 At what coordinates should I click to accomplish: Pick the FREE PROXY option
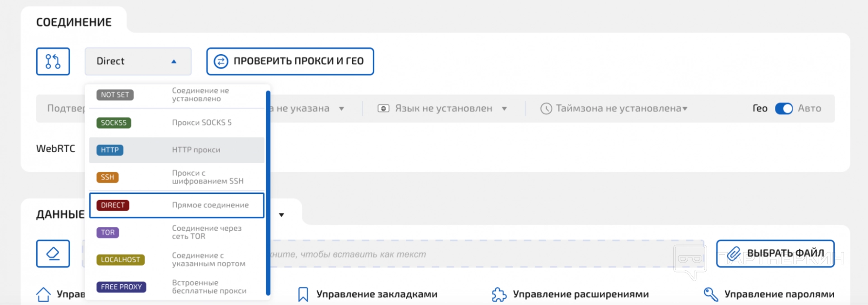pyautogui.click(x=176, y=287)
